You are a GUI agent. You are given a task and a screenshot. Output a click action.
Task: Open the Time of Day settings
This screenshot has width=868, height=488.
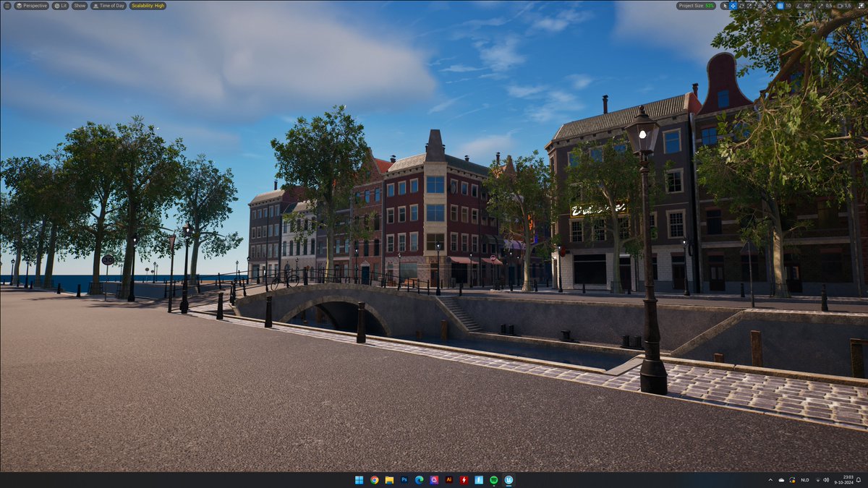[109, 5]
